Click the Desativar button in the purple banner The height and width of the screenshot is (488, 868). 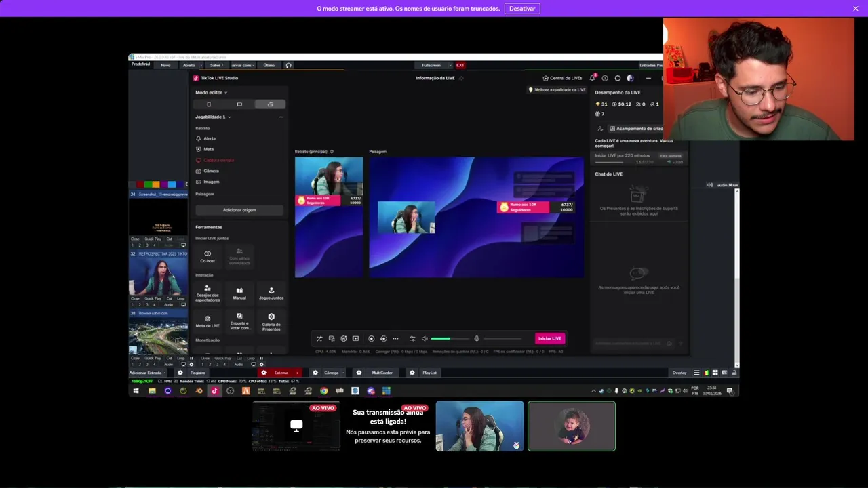coord(522,9)
